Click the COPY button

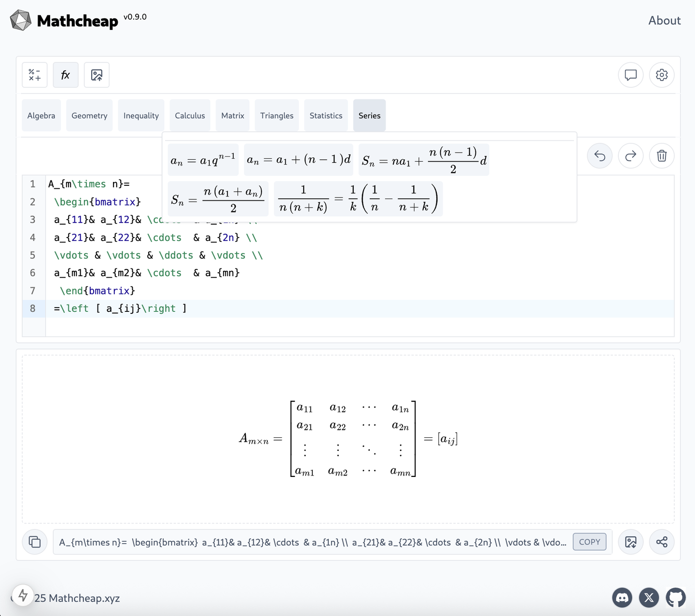click(589, 542)
